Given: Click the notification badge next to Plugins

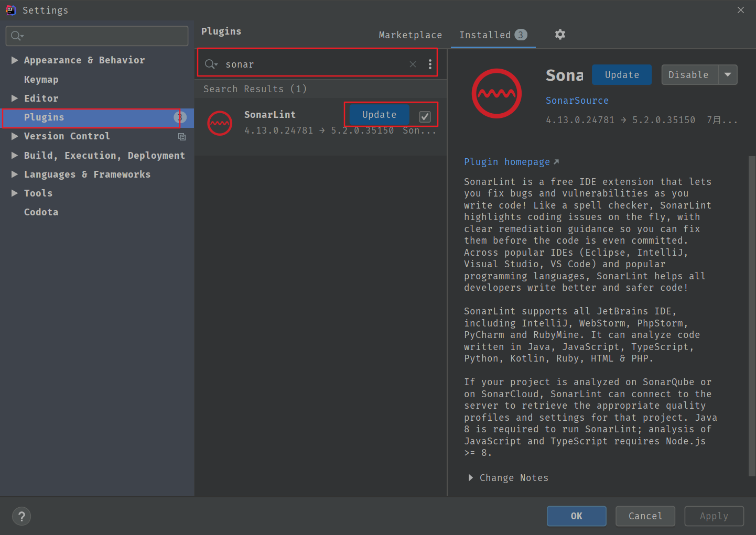Looking at the screenshot, I should (180, 117).
